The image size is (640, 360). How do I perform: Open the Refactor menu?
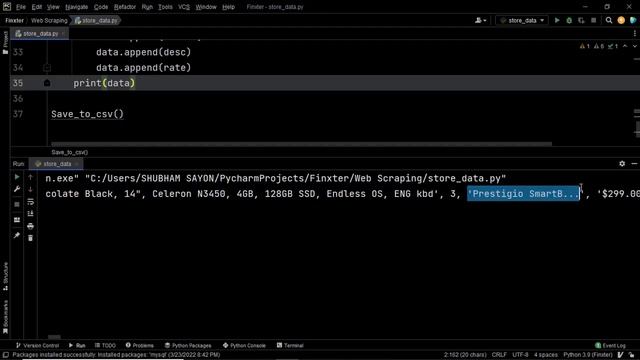125,7
